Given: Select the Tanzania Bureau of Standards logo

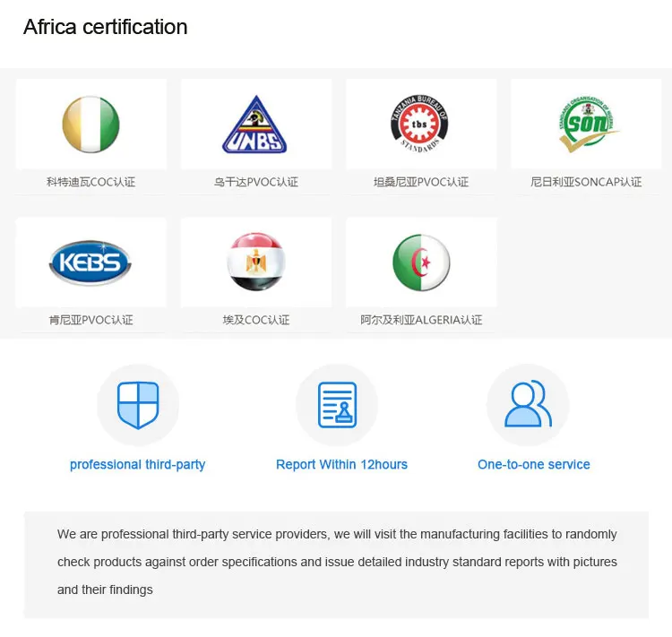Looking at the screenshot, I should tap(419, 124).
